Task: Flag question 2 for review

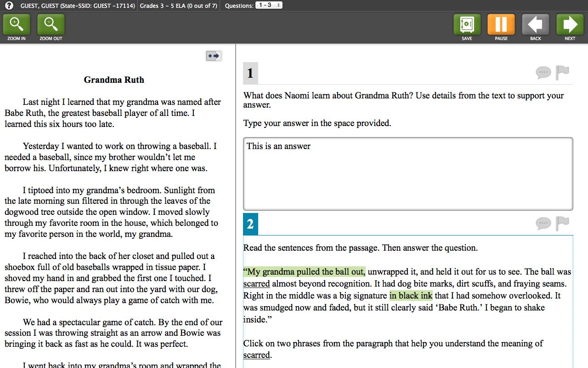Action: (562, 223)
